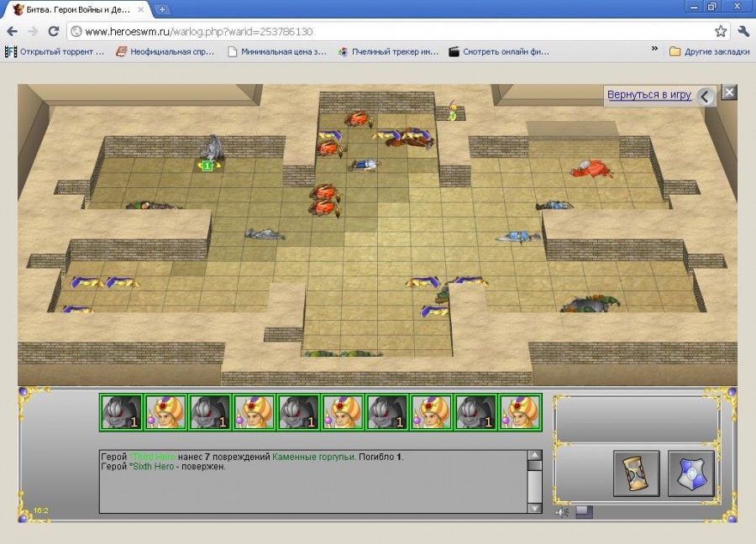Screen dimensions: 756x544
Task: Click 'Каменные горгульи' in the combat log
Action: [313, 457]
